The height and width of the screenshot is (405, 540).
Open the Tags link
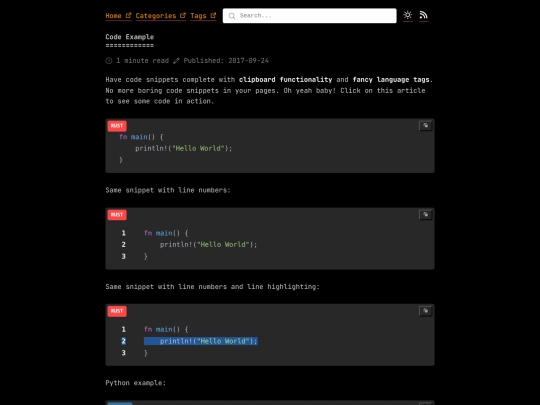[203, 16]
